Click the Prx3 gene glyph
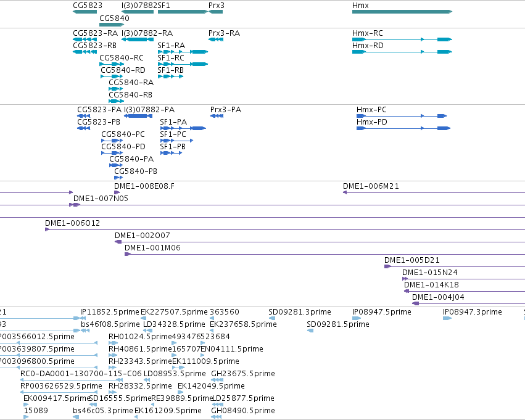 point(216,12)
